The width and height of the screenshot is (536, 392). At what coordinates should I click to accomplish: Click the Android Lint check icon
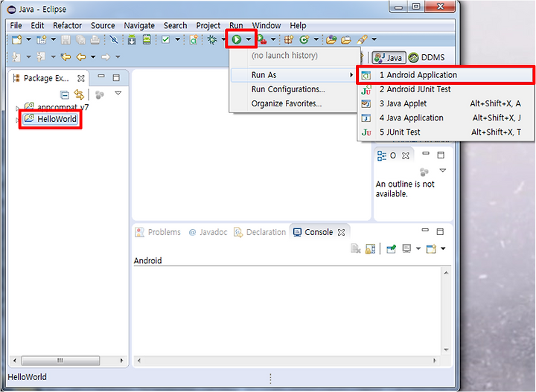pos(166,39)
